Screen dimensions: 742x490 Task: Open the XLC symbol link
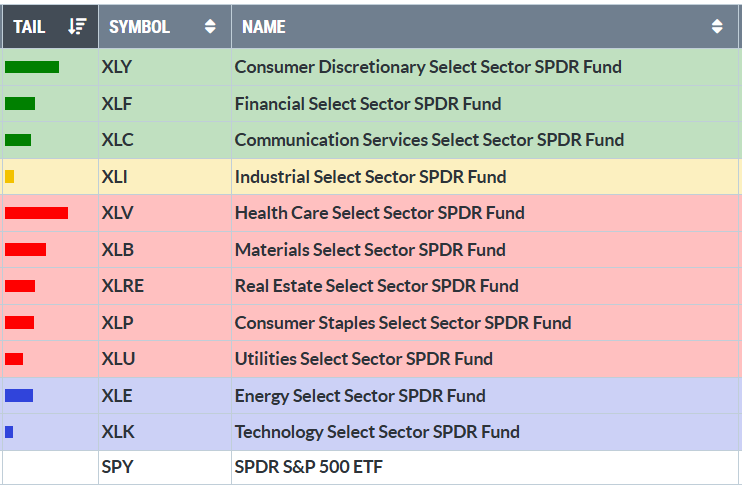[x=117, y=140]
